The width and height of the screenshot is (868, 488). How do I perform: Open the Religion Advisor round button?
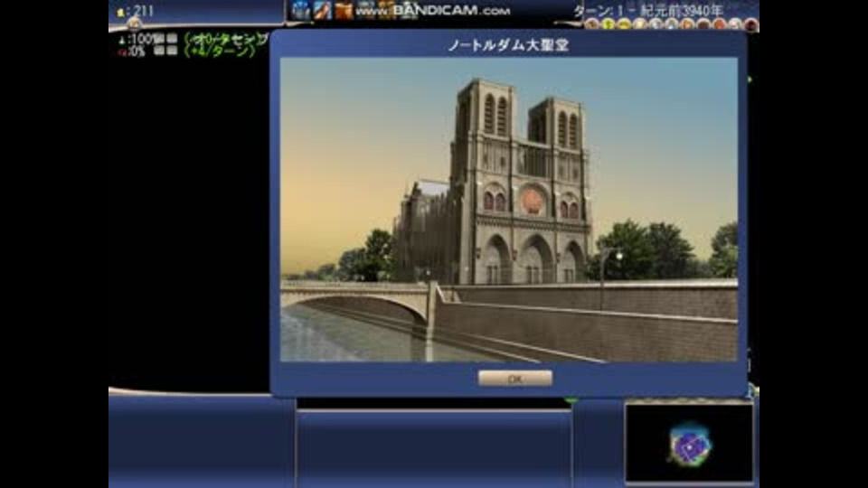687,23
